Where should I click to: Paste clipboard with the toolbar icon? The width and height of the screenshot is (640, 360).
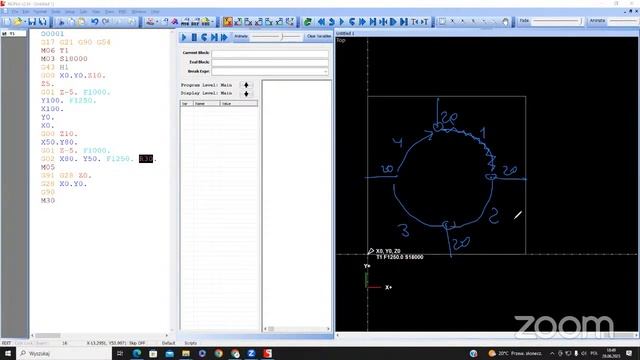coord(82,21)
